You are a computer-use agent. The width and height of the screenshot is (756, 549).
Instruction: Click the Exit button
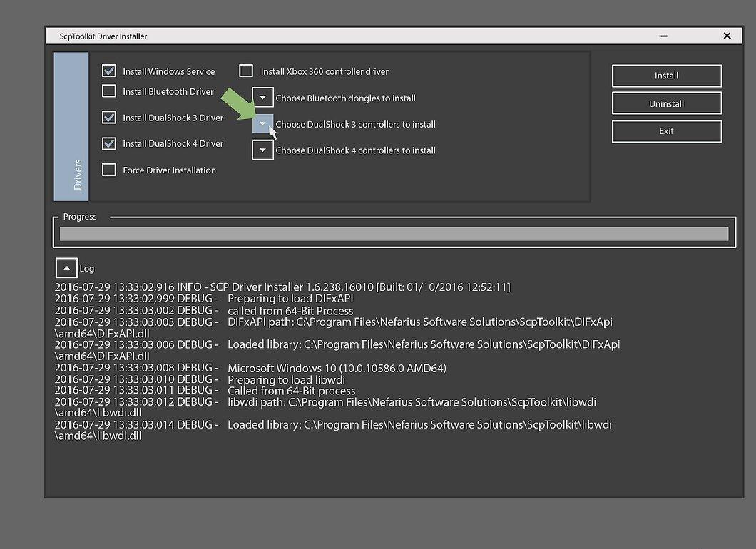pyautogui.click(x=667, y=131)
